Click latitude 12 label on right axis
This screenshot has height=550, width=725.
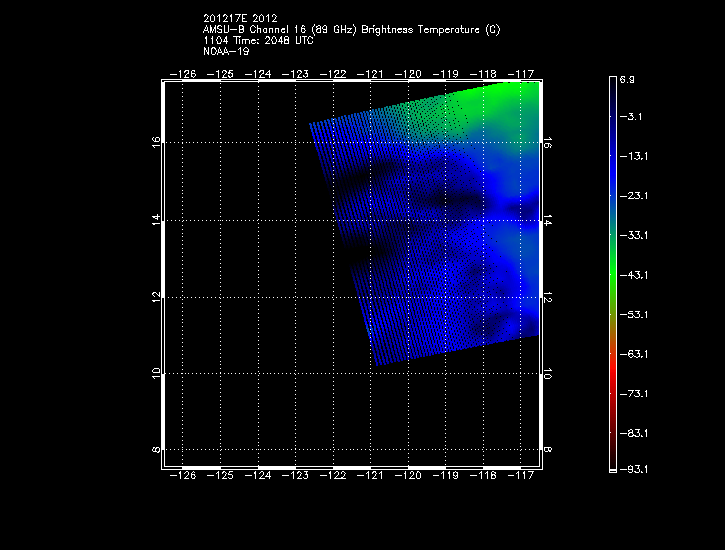point(548,298)
